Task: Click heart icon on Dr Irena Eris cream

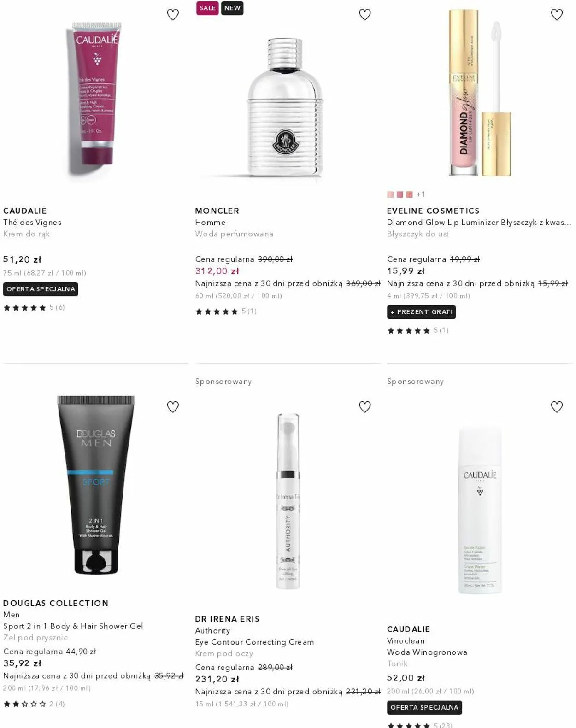Action: pyautogui.click(x=365, y=407)
